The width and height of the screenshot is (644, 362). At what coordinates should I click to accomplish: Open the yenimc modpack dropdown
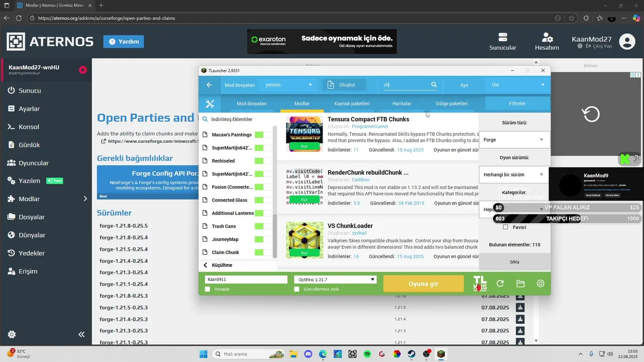[x=288, y=85]
